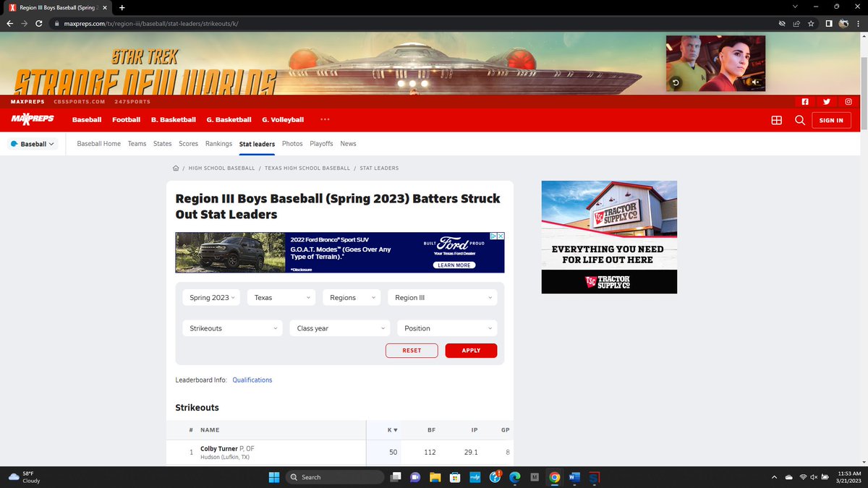Click the third-party cookies blocked eye icon
Viewport: 868px width, 488px height.
781,23
